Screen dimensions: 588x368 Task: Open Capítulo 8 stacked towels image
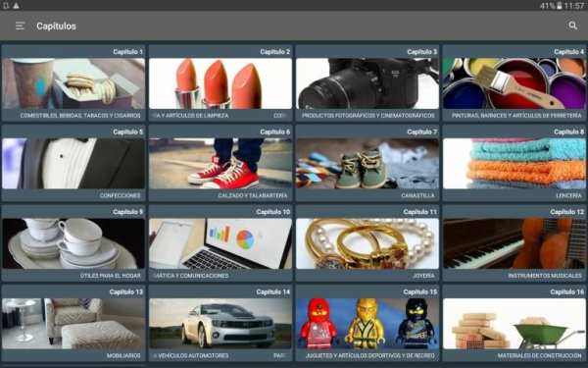[x=514, y=163]
